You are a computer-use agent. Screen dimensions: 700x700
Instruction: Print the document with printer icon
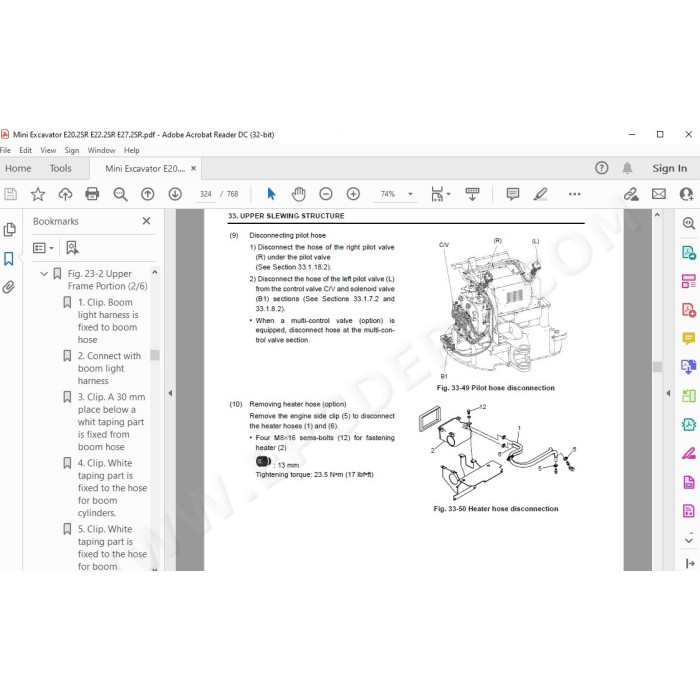(92, 194)
